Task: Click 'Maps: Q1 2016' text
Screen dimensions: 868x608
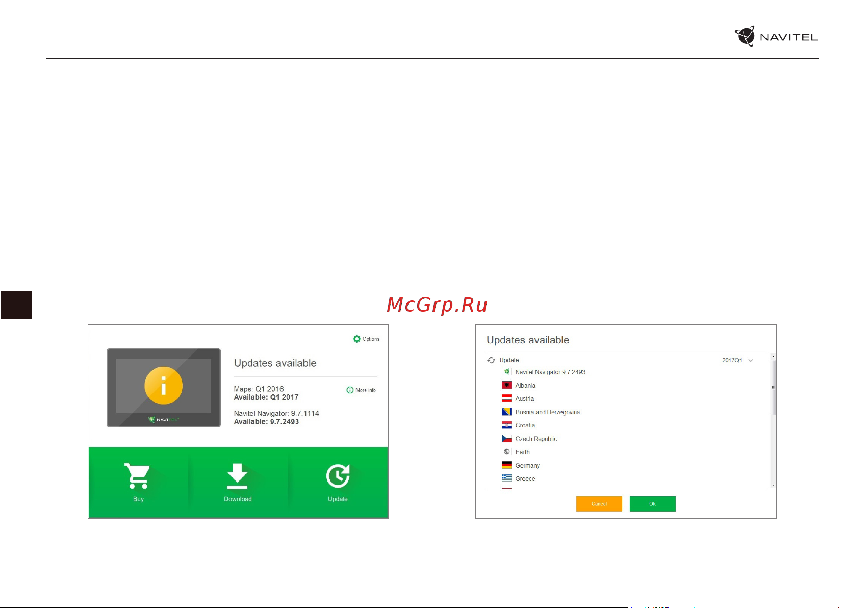Action: [x=259, y=389]
